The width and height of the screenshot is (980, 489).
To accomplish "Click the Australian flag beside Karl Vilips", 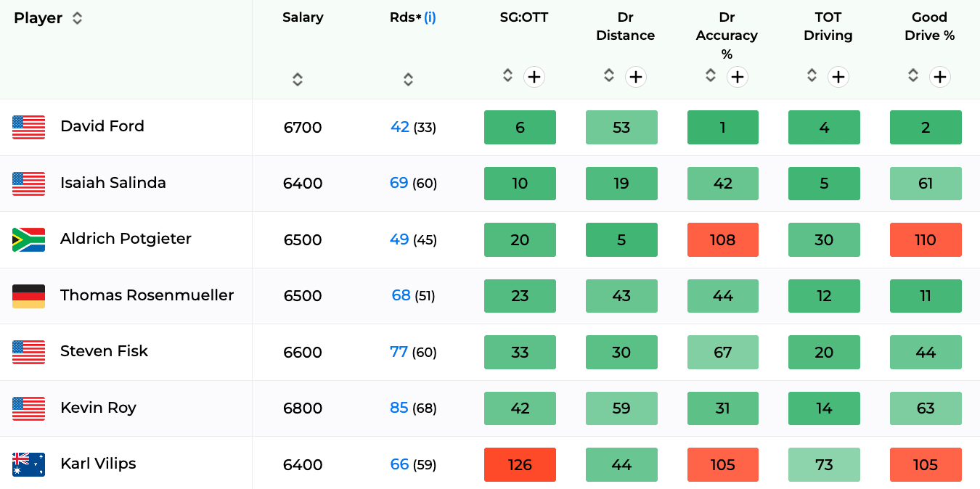I will click(28, 464).
